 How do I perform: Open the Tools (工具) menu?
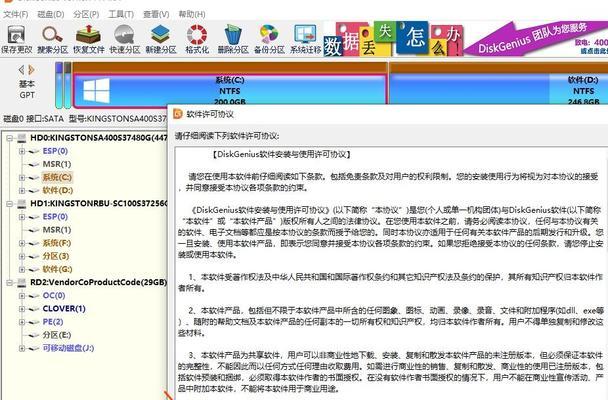(x=121, y=14)
